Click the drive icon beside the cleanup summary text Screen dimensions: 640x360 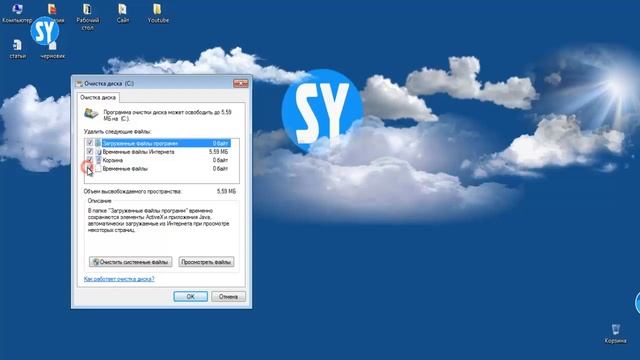(x=91, y=113)
